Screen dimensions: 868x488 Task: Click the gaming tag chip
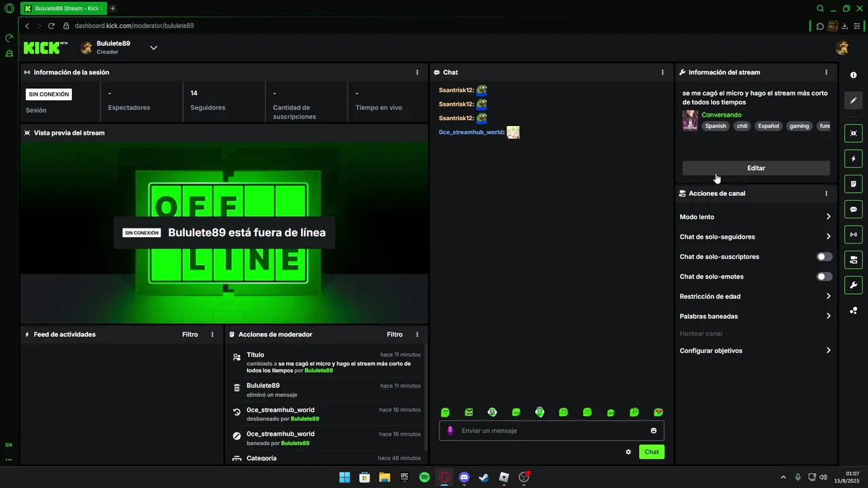[799, 126]
